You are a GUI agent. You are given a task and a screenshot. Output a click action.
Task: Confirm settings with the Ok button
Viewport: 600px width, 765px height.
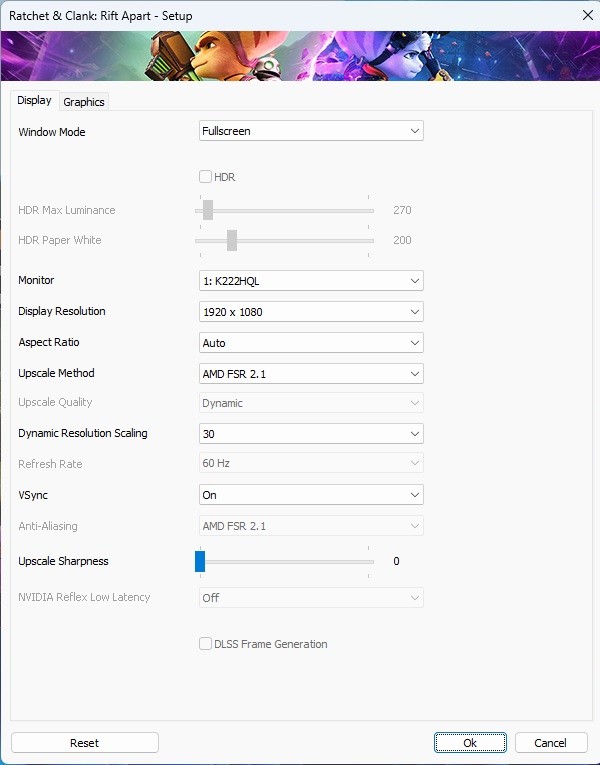point(470,743)
